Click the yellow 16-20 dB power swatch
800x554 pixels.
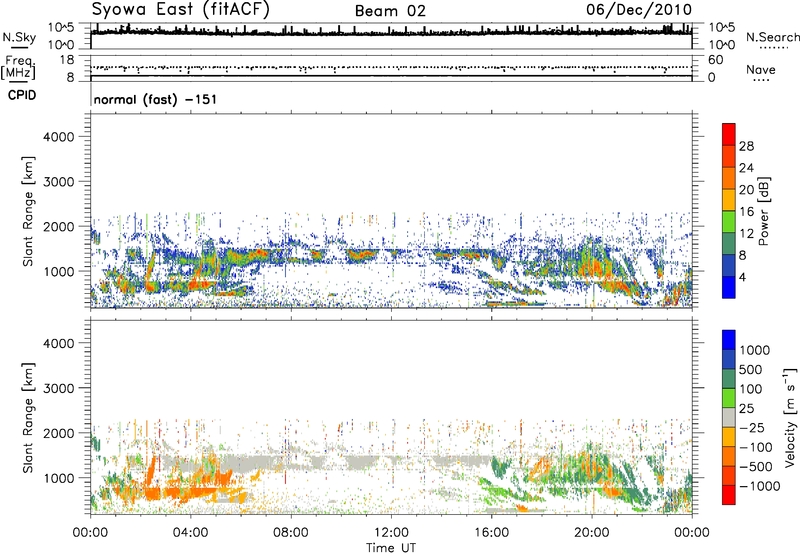click(729, 200)
